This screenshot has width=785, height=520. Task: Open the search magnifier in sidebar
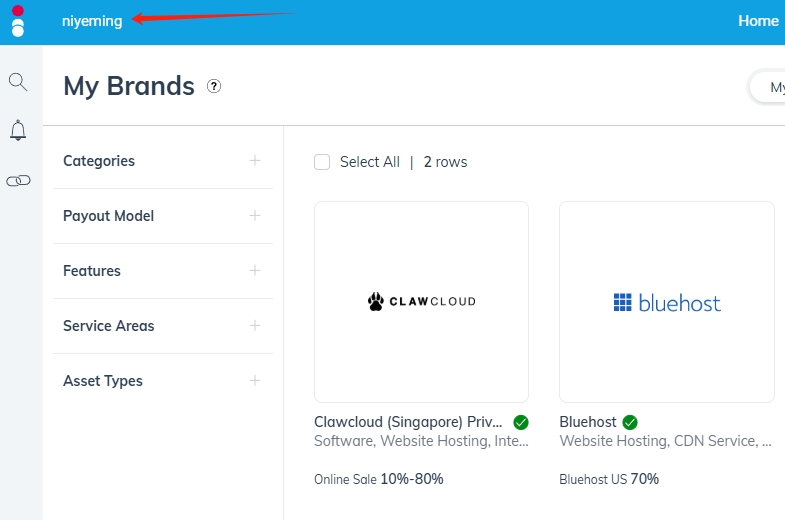click(18, 82)
